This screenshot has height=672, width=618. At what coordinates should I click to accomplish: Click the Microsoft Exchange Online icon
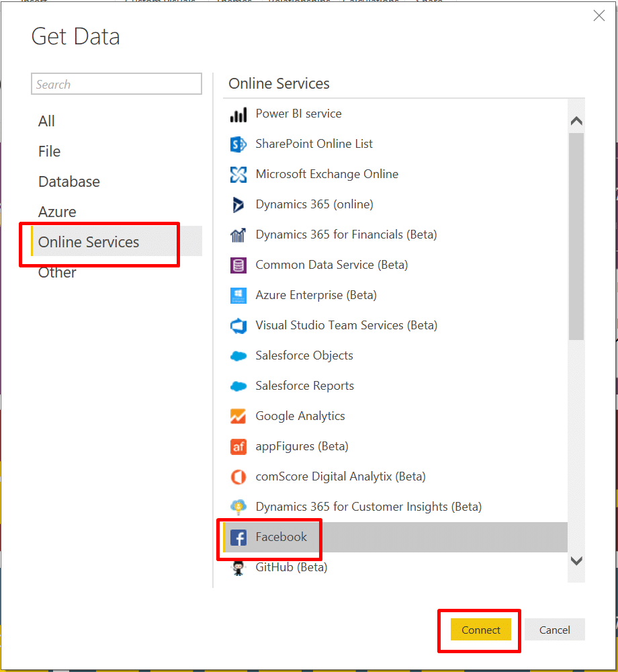238,175
